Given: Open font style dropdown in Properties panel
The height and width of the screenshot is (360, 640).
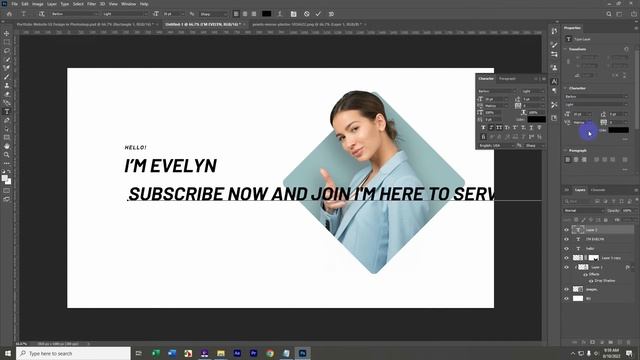Looking at the screenshot, I should click(x=596, y=104).
